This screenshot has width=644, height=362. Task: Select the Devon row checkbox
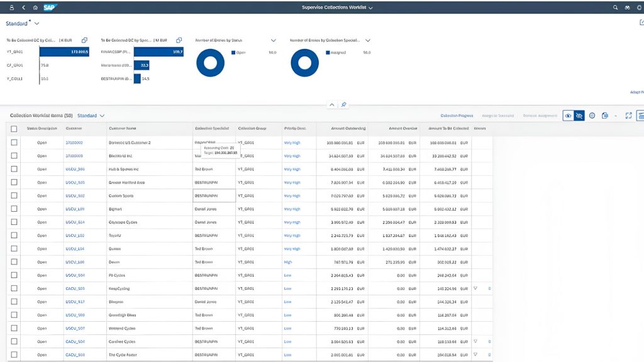pyautogui.click(x=14, y=262)
